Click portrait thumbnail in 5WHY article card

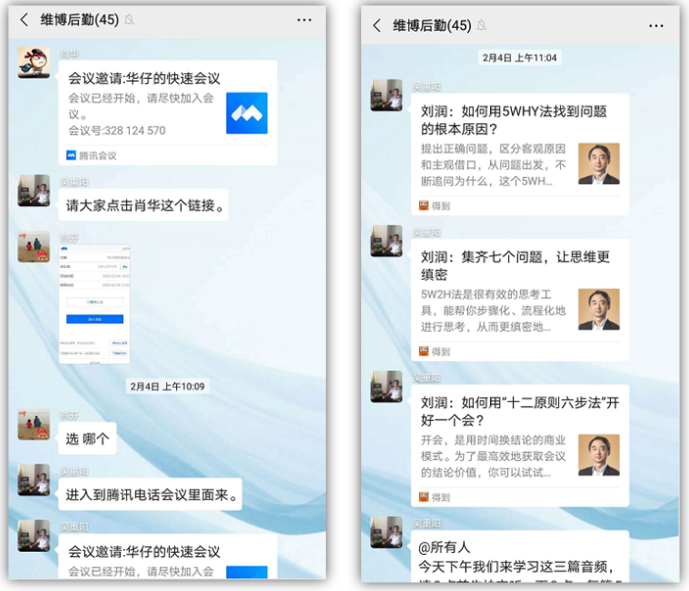[x=599, y=163]
